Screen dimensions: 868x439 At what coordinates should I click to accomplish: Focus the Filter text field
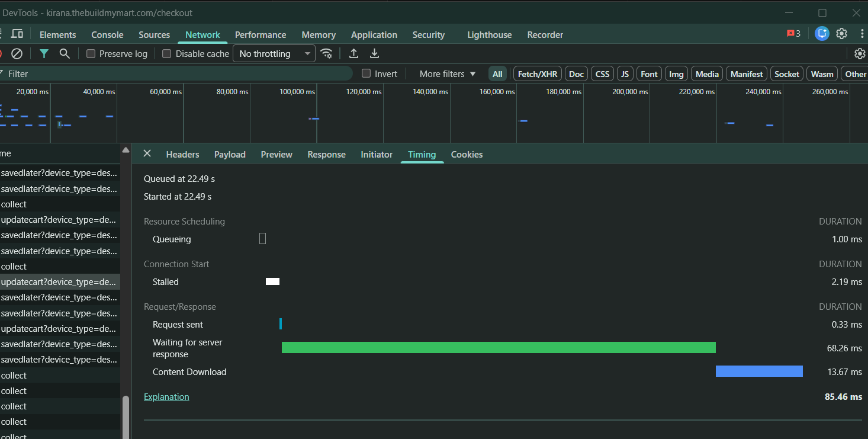(x=176, y=73)
